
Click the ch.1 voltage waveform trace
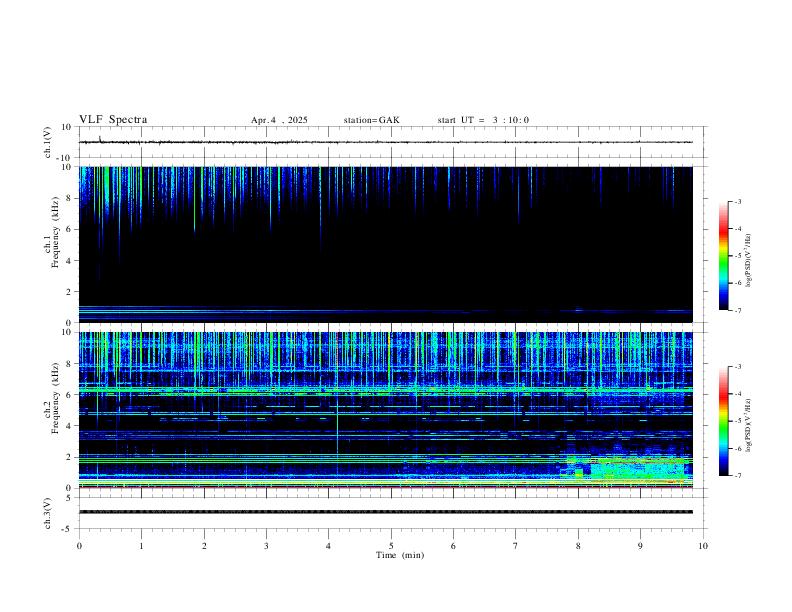385,142
